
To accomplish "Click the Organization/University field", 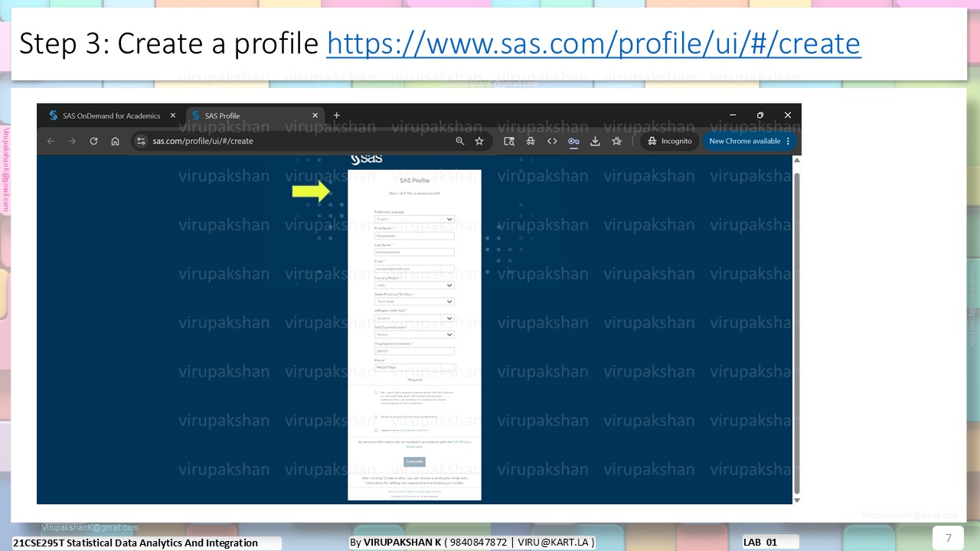I will tap(414, 351).
